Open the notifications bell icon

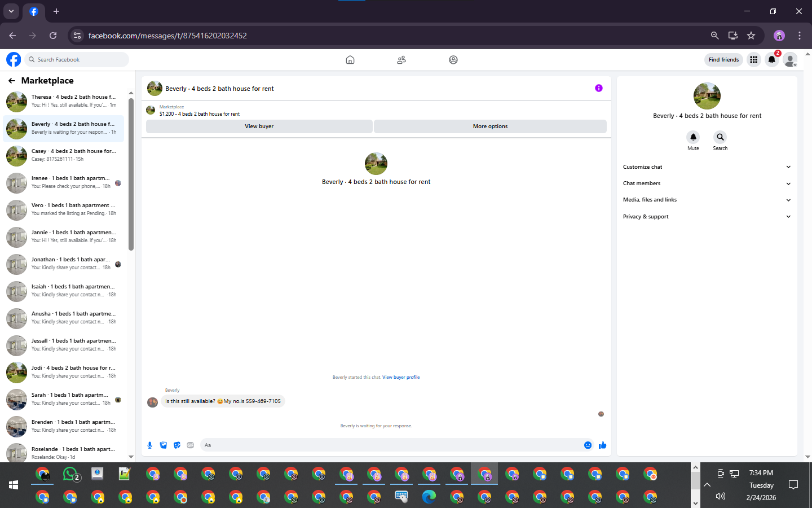(x=772, y=59)
